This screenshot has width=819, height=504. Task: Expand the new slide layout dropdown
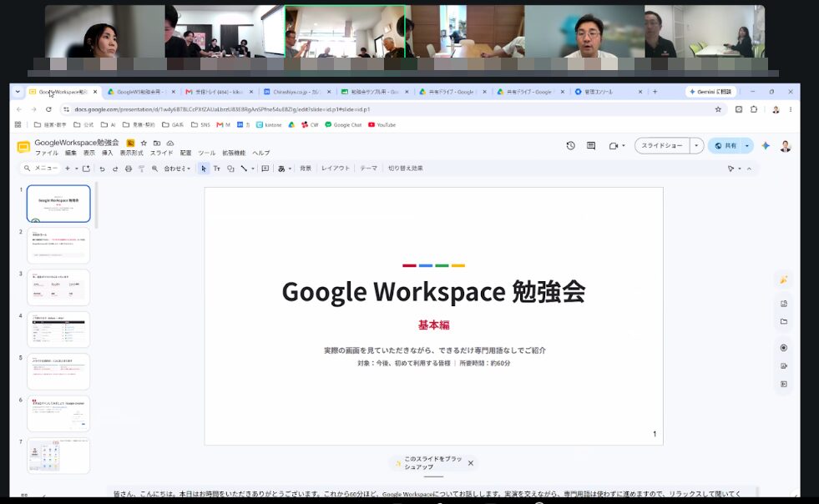[76, 169]
